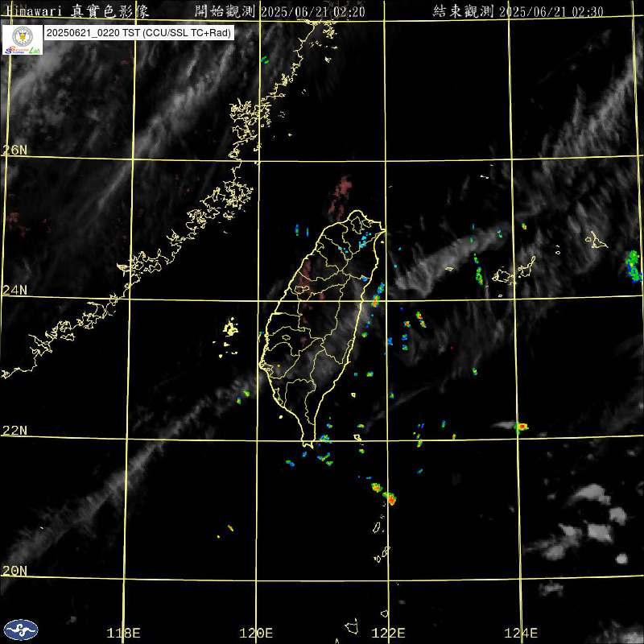Click the 24N latitude label
Image resolution: width=644 pixels, height=644 pixels.
(14, 291)
